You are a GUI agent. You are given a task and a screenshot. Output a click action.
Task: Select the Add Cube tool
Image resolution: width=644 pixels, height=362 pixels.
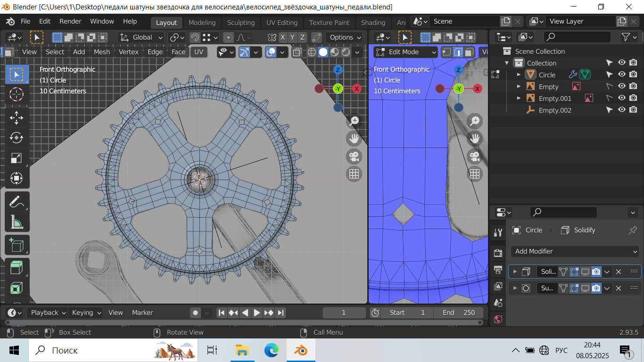[17, 245]
